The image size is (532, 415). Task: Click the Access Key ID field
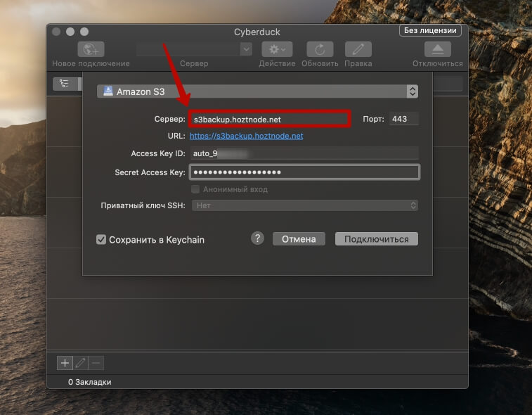[x=304, y=153]
